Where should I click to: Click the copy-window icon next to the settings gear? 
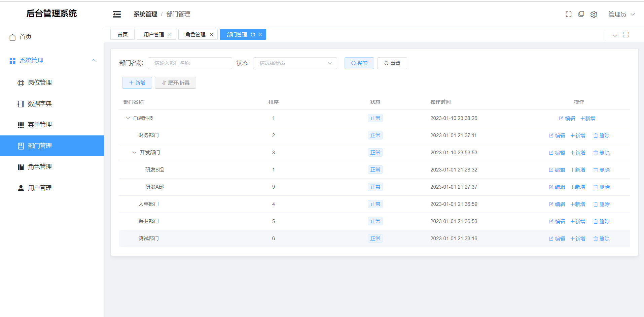[x=581, y=14]
